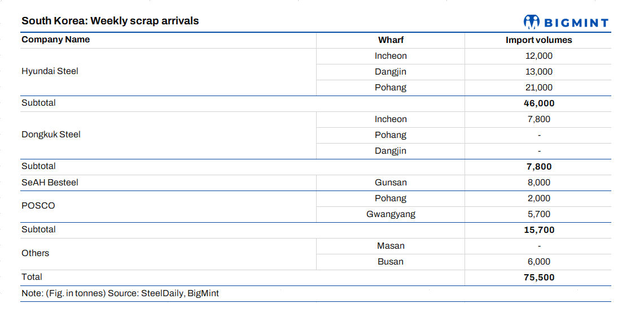644x316 pixels.
Task: Select the POSCO company cell
Action: (x=38, y=206)
